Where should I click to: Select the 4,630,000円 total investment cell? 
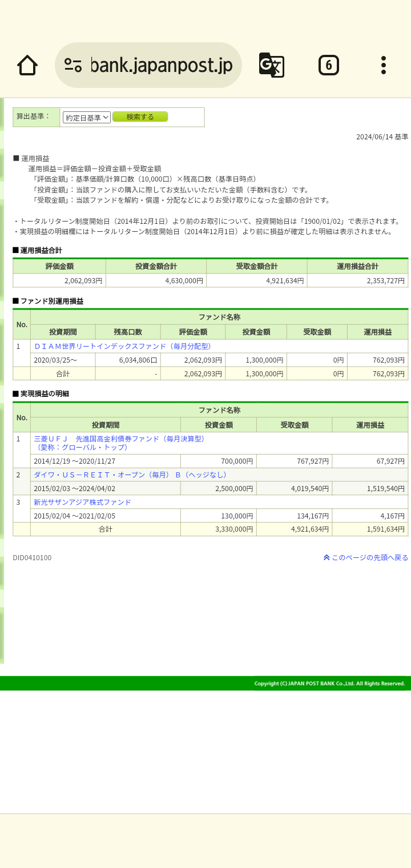coord(156,280)
